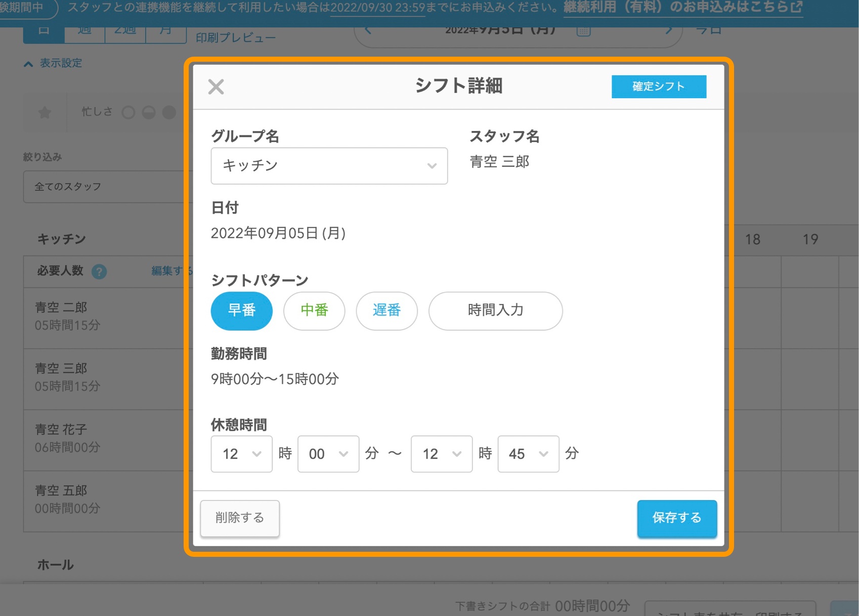Close the シフト詳細 dialog
This screenshot has height=616, width=859.
click(x=216, y=86)
